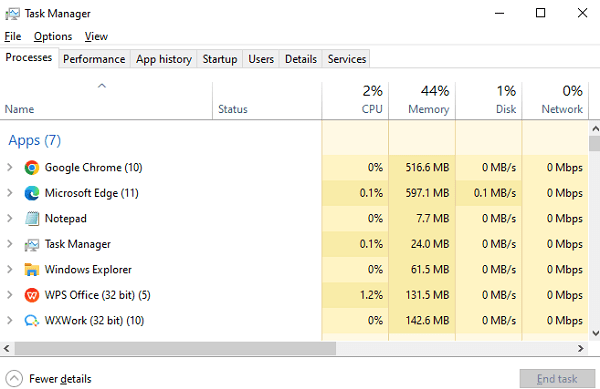Select the Processes tab

pyautogui.click(x=29, y=57)
